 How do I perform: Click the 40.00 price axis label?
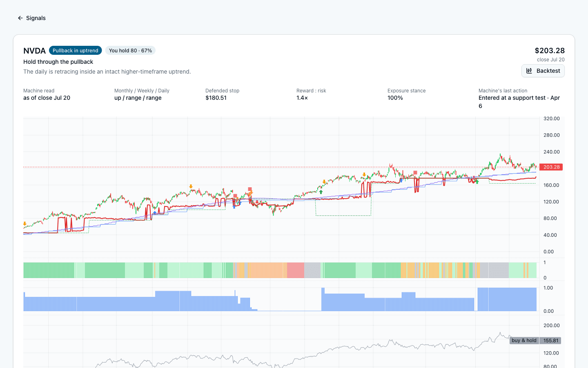pos(550,235)
